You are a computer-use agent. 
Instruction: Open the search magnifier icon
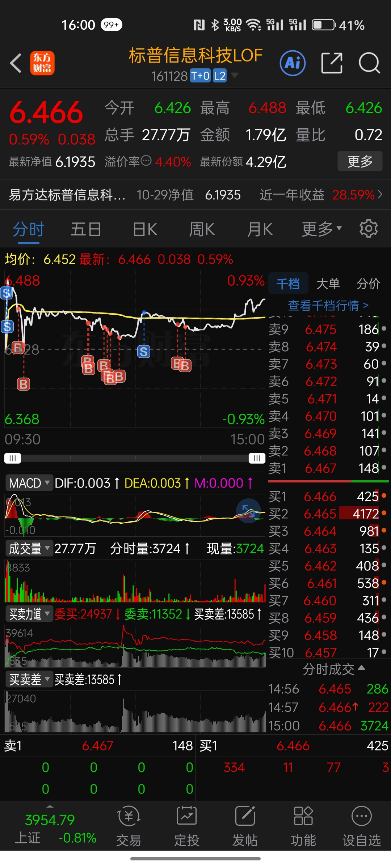point(369,63)
